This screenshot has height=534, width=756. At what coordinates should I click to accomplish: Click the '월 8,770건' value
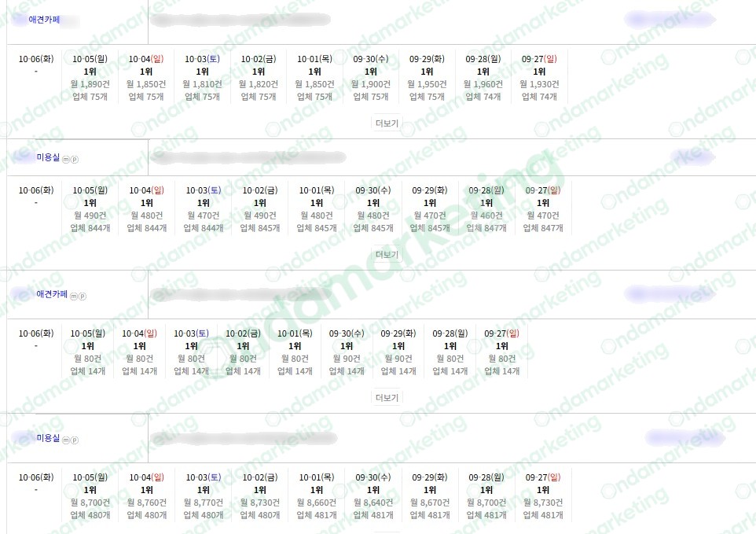pyautogui.click(x=204, y=503)
